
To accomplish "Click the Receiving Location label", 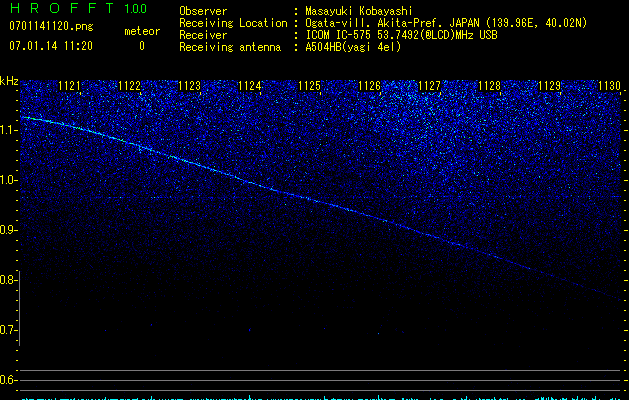I will point(233,23).
